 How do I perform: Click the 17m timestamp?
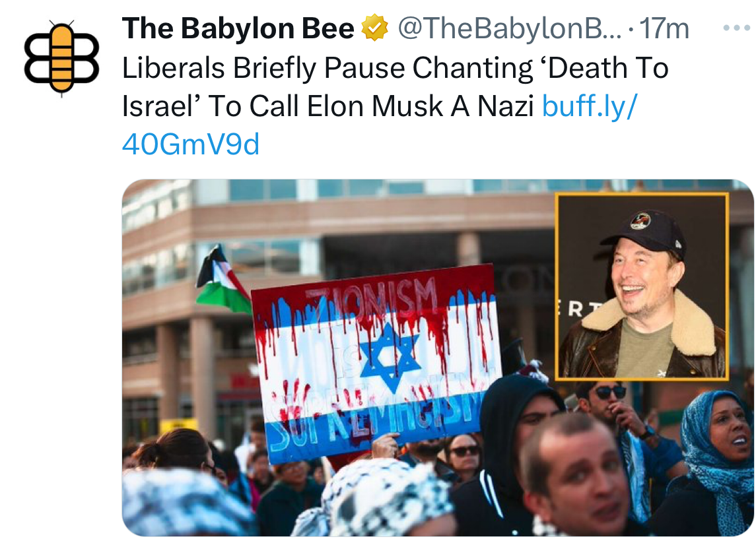point(664,29)
